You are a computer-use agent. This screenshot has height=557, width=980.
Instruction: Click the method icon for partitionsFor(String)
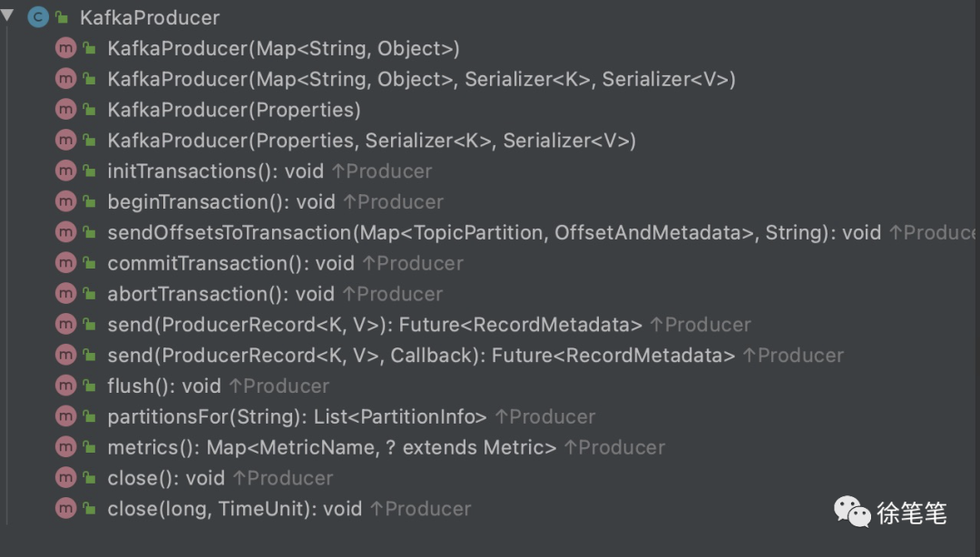pyautogui.click(x=65, y=415)
